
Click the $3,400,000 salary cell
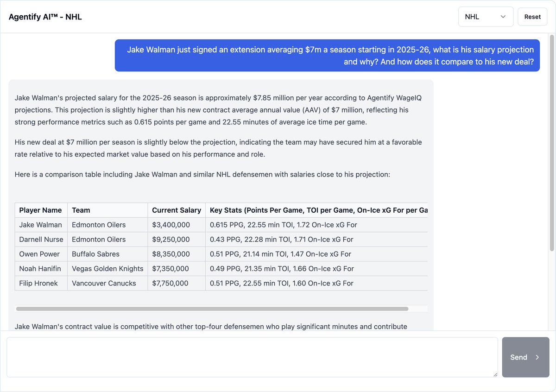tap(177, 225)
